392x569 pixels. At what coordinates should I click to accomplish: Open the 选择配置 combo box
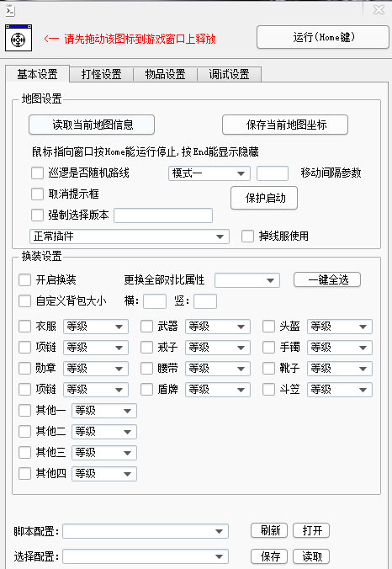pyautogui.click(x=146, y=556)
